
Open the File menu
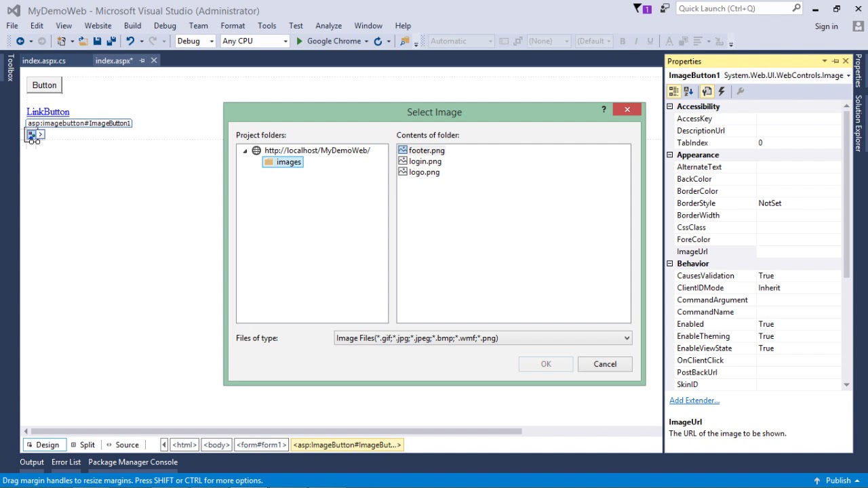[12, 26]
